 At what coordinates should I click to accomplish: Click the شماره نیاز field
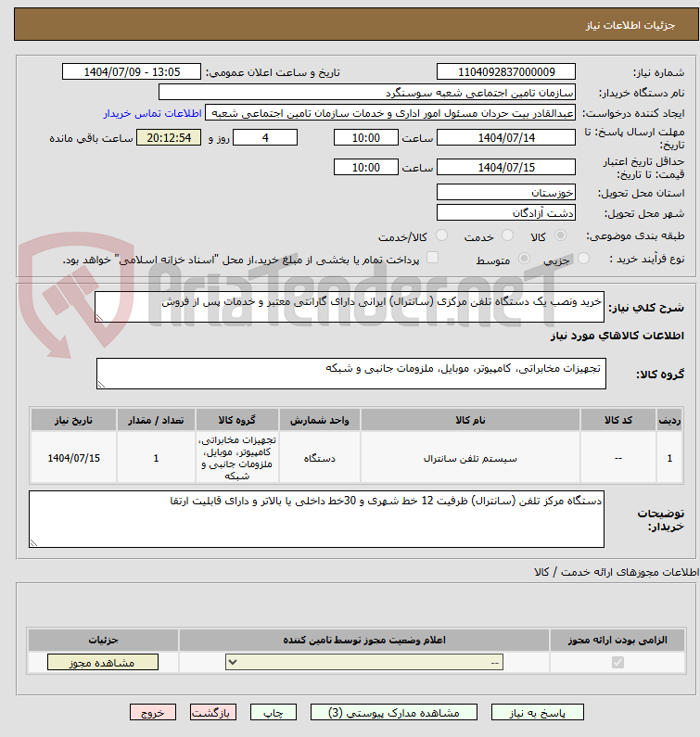pyautogui.click(x=506, y=72)
